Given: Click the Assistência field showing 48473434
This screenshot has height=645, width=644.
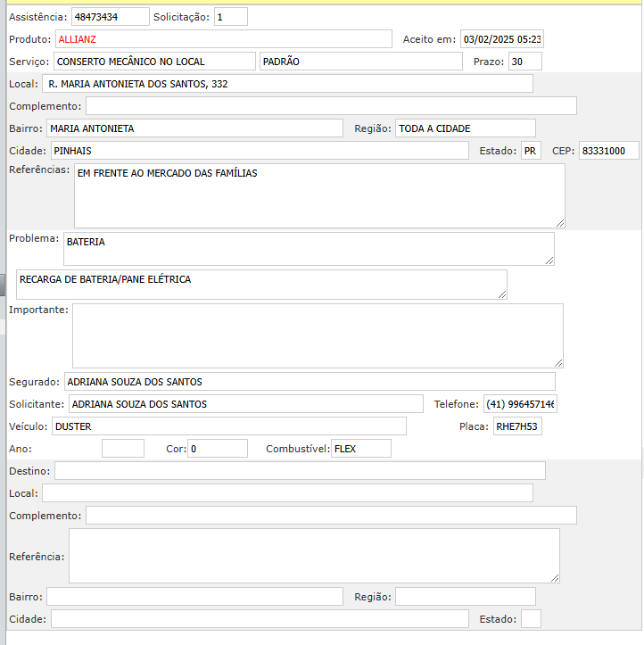Looking at the screenshot, I should point(110,17).
